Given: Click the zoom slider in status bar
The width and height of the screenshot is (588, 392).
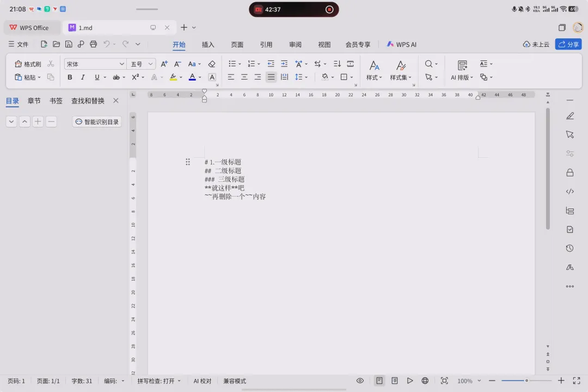Looking at the screenshot, I should [526, 381].
